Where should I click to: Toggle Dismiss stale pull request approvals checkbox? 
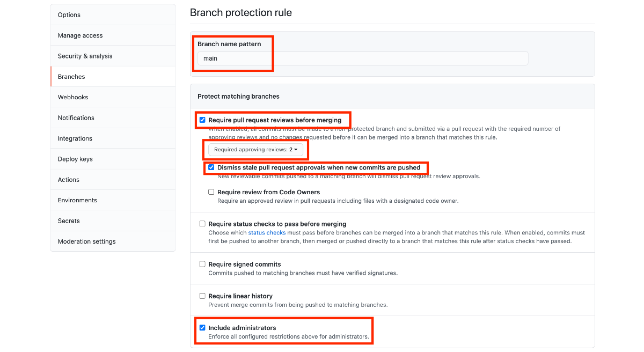pyautogui.click(x=211, y=167)
